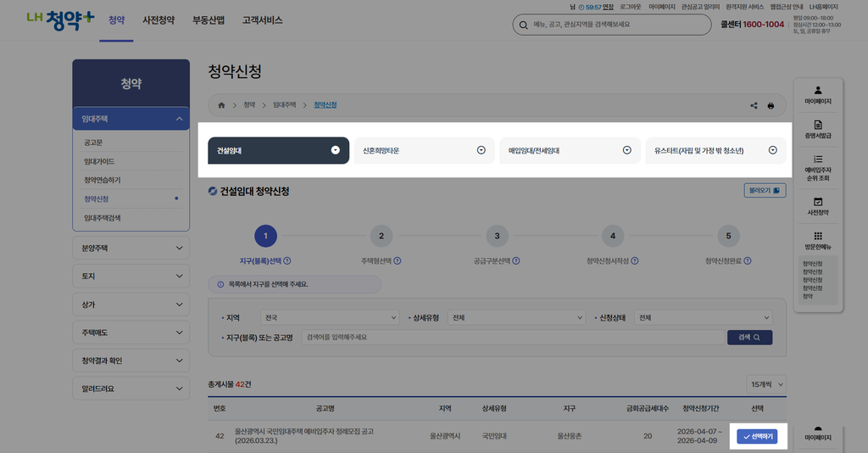Select the 유스타트(자립 및 가정 밖 청소년) tab
Image resolution: width=868 pixels, height=453 pixels.
(715, 151)
